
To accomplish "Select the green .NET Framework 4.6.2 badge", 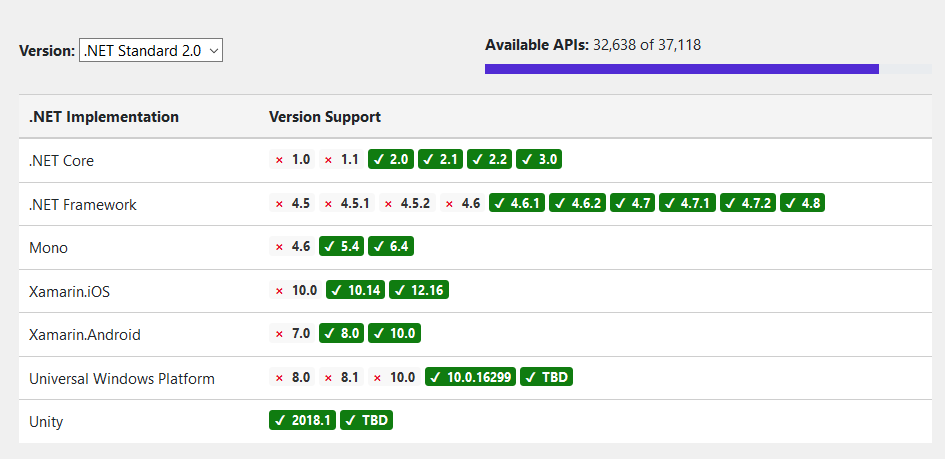I will (577, 203).
